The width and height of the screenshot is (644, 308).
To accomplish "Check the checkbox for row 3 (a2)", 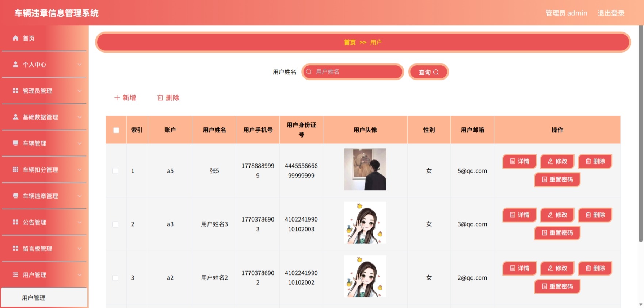I will pyautogui.click(x=115, y=278).
